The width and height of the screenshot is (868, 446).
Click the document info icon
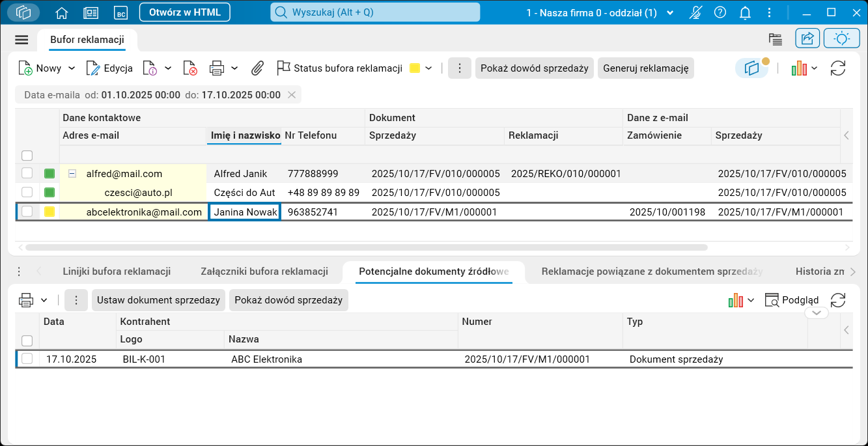click(150, 68)
